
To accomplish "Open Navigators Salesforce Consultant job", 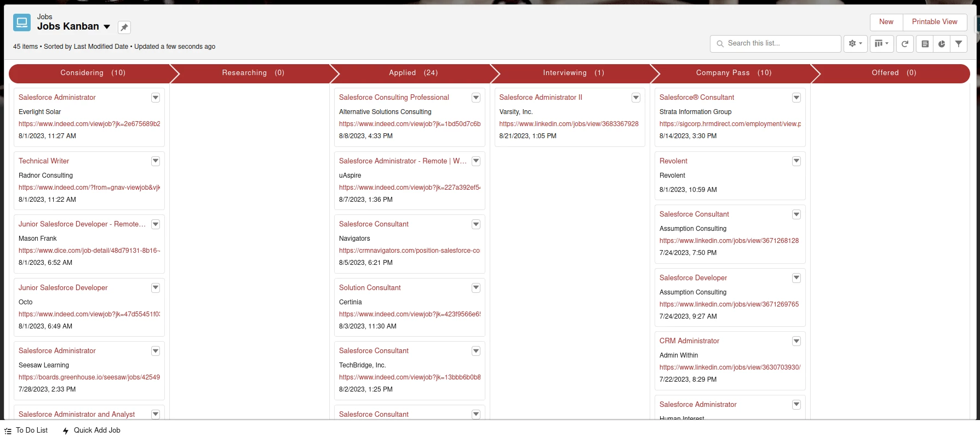I will pos(374,224).
